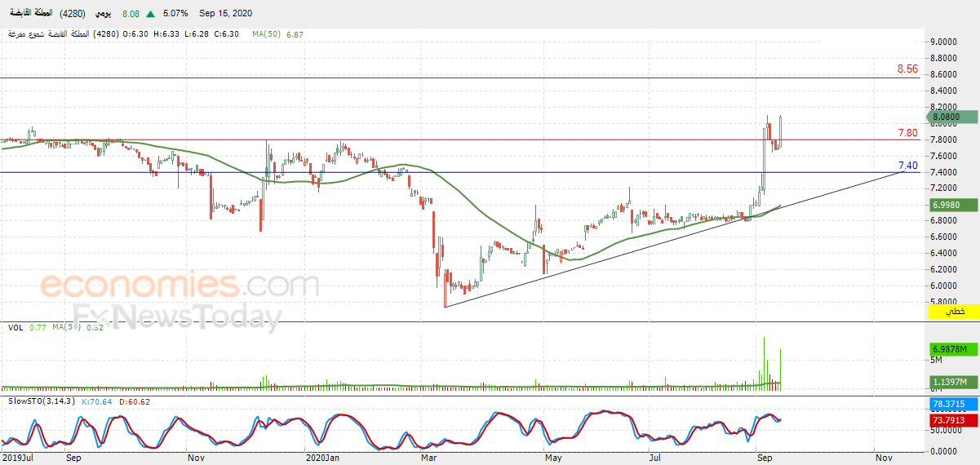Click the red 7.80 level label
This screenshot has height=465, width=980.
(907, 132)
